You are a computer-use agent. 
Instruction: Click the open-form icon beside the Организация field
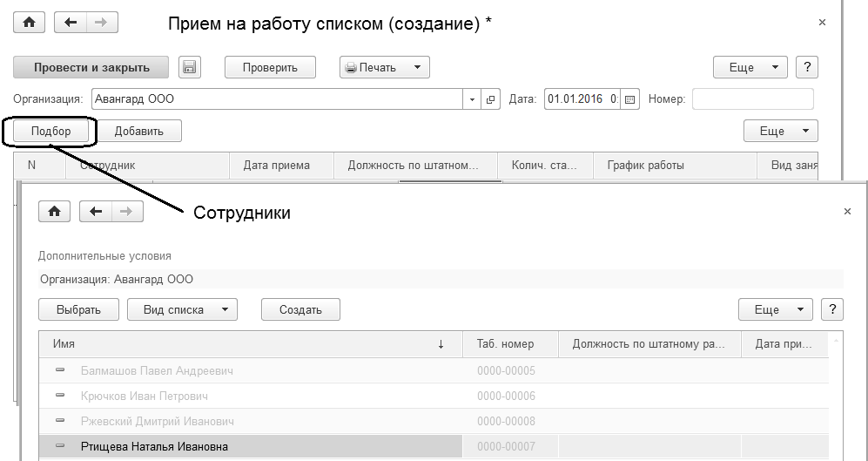pyautogui.click(x=491, y=99)
